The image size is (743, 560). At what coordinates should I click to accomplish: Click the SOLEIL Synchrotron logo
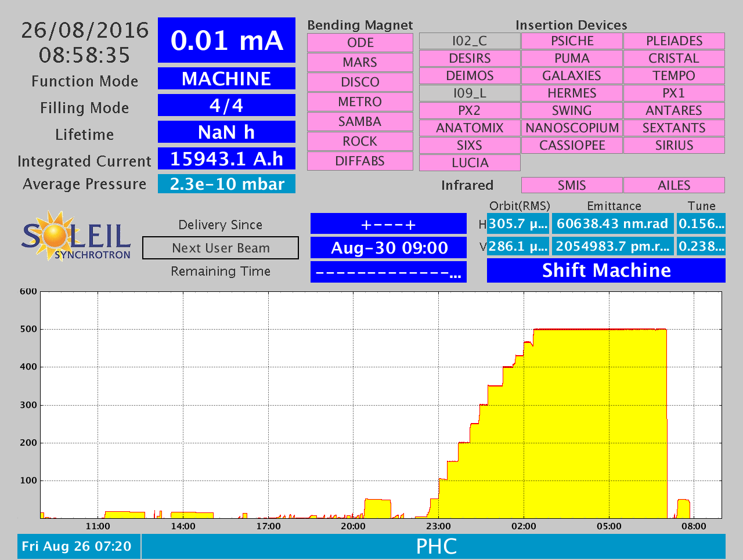click(76, 236)
